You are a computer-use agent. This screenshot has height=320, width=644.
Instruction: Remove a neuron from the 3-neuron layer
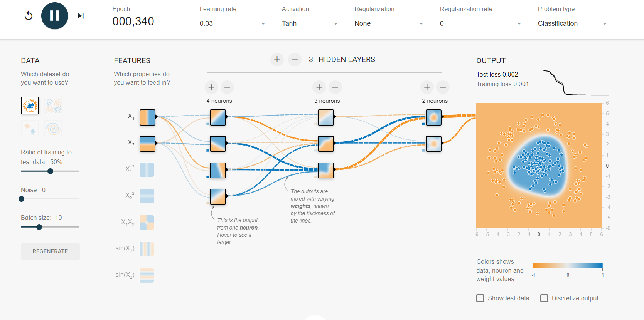[335, 87]
